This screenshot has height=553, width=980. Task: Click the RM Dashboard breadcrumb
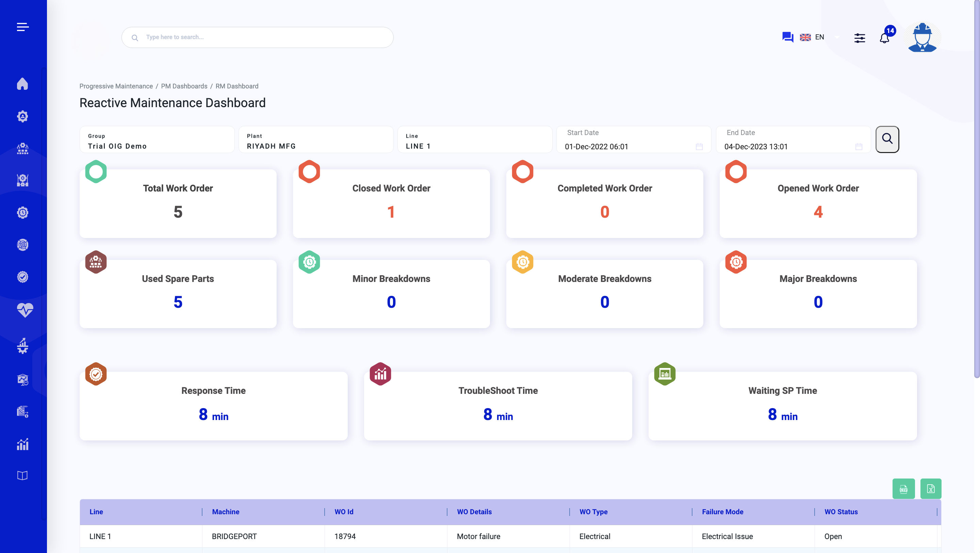[x=237, y=86]
